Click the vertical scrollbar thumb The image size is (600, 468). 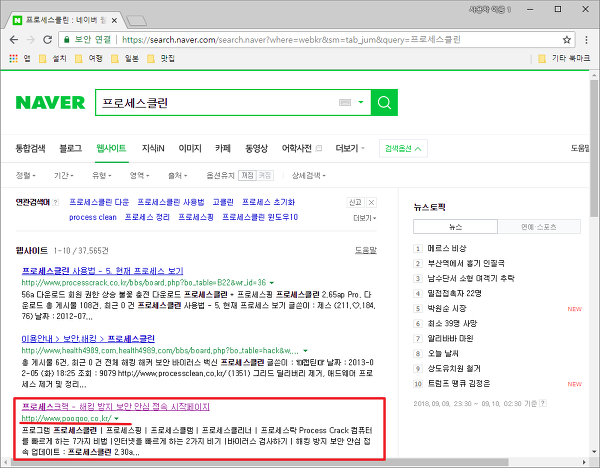click(594, 148)
